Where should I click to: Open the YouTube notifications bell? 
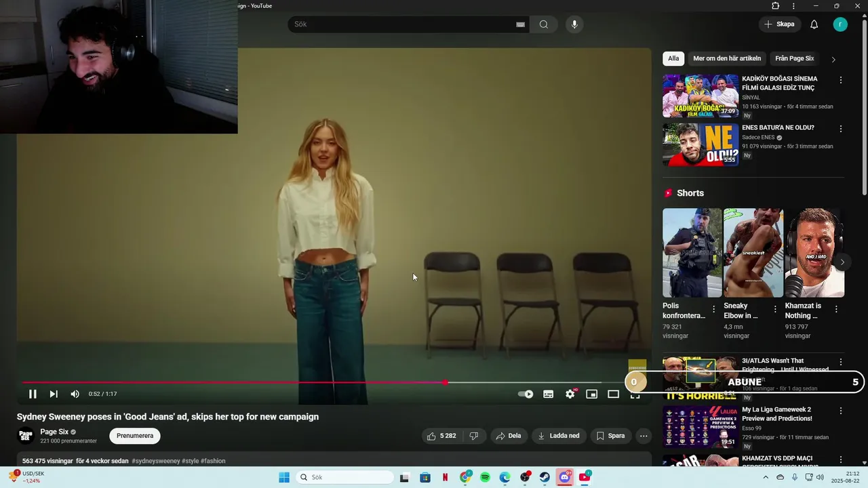pos(814,24)
